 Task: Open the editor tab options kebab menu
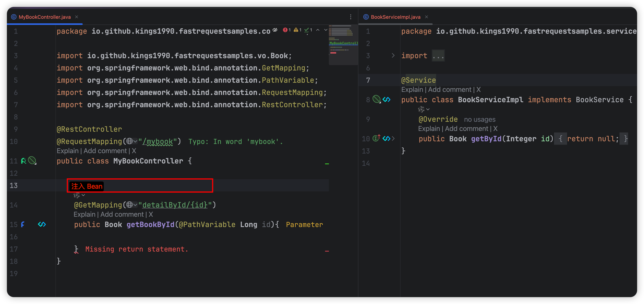tap(351, 17)
